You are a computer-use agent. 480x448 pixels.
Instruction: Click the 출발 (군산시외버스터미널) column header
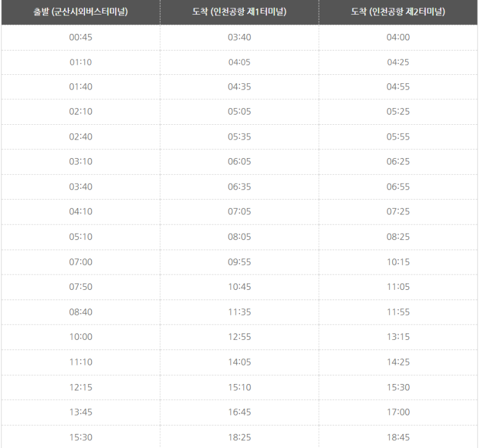coord(81,12)
